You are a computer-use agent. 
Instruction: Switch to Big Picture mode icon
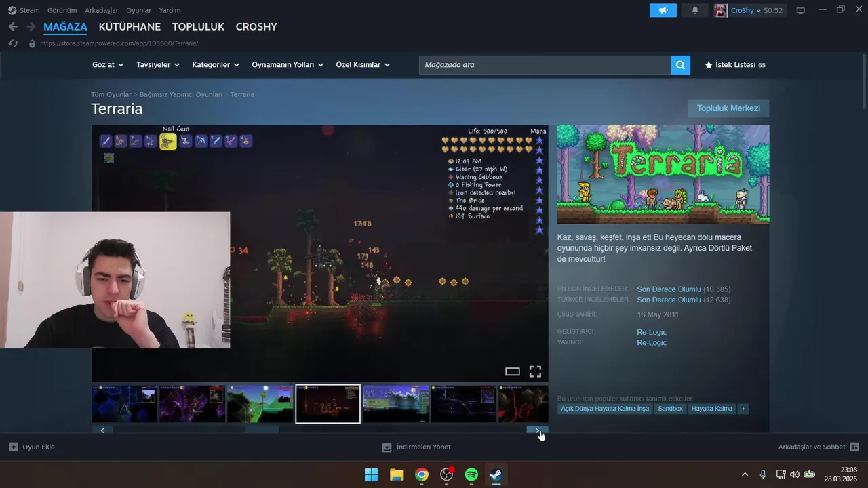coord(800,10)
